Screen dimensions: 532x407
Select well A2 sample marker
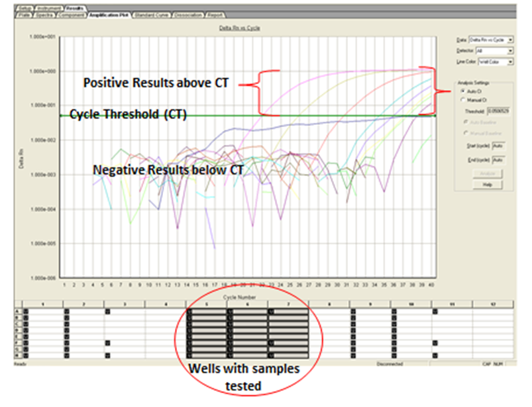67,310
